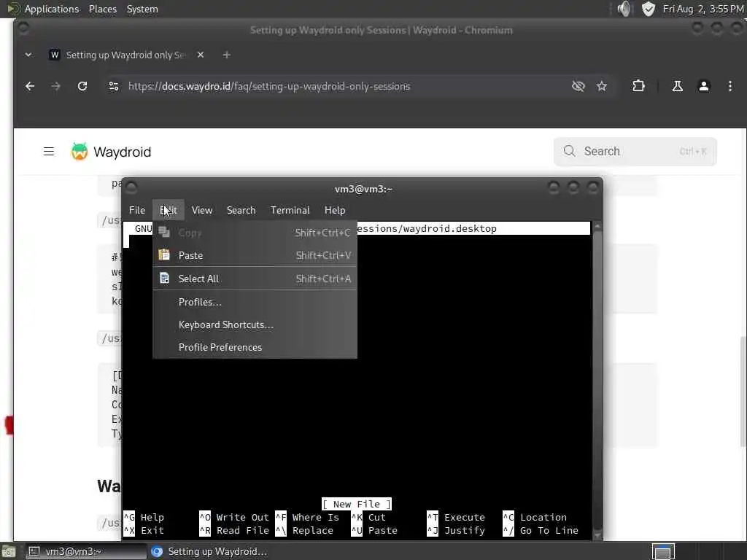Click the webpage vertical scrollbar
Screen dimensions: 747x560
pyautogui.click(x=743, y=391)
